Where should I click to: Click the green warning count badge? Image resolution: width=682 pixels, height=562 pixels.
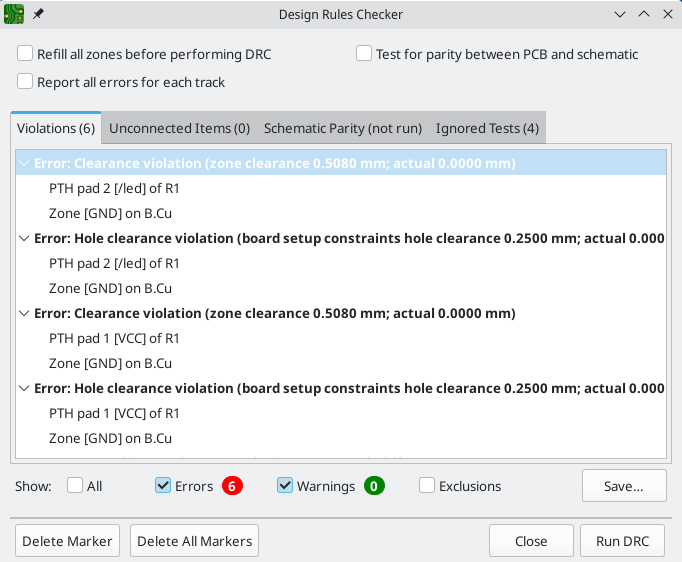(x=375, y=486)
